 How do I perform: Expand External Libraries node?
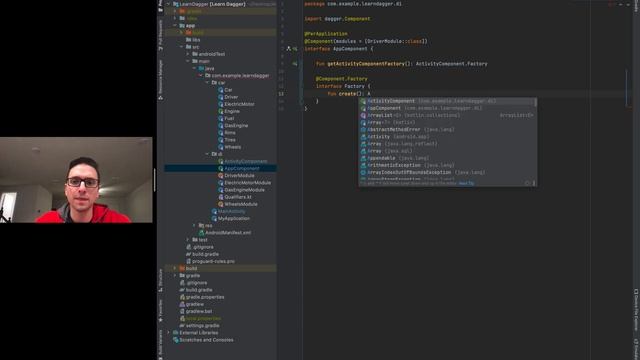coord(168,333)
